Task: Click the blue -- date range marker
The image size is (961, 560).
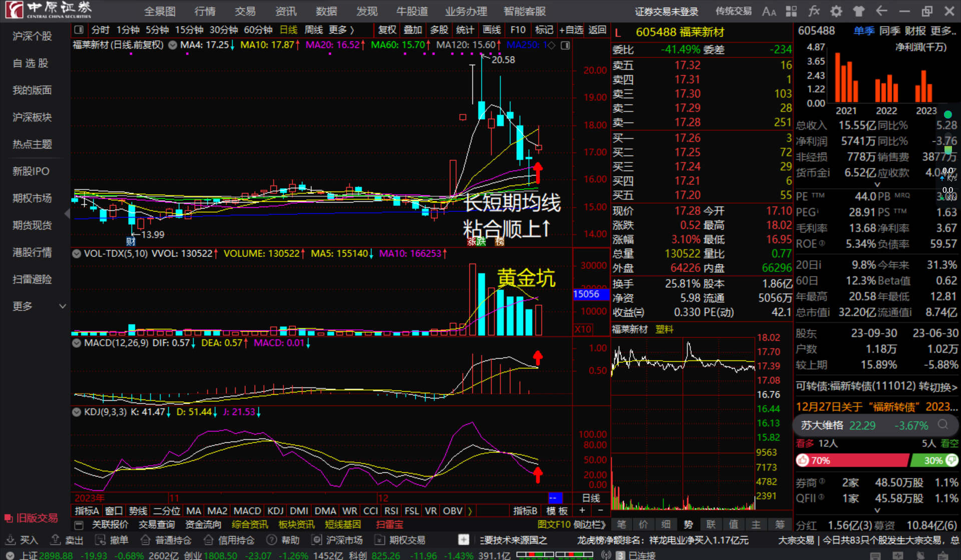Action: 555,498
